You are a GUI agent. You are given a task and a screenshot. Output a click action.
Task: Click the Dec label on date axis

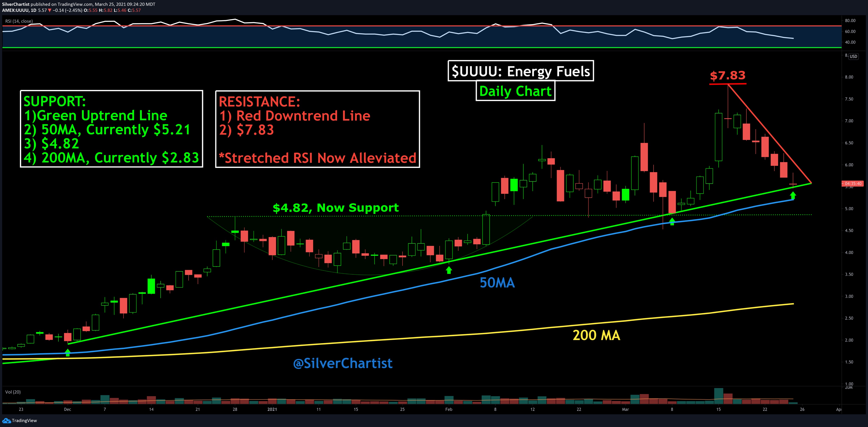67,409
